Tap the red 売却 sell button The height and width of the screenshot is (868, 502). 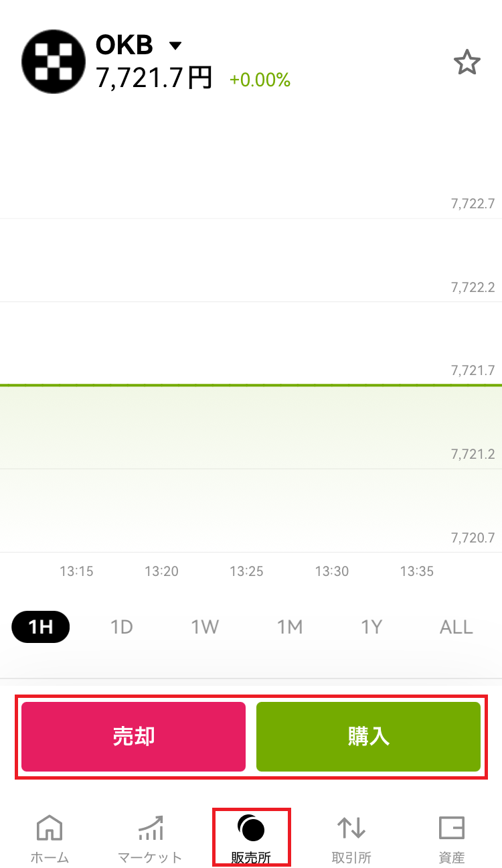coord(134,737)
